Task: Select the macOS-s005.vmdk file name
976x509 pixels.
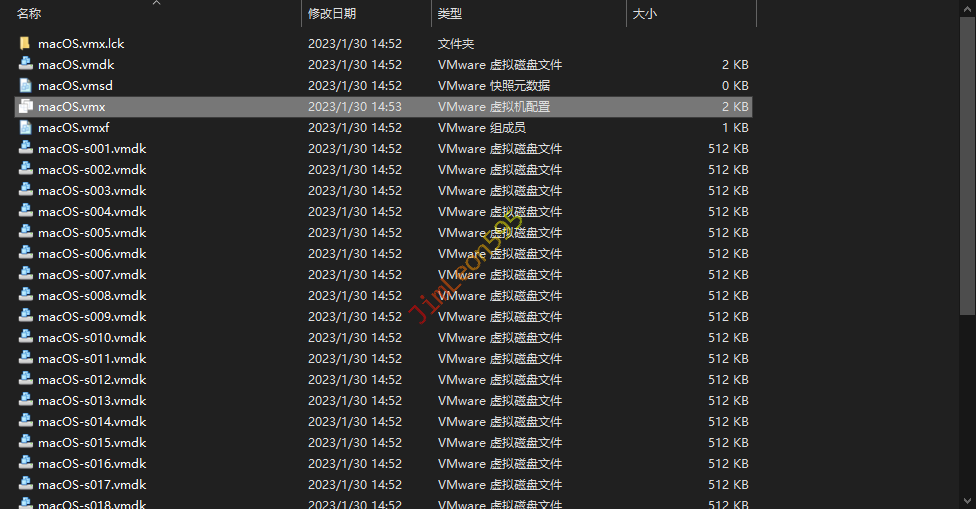Action: pos(92,233)
